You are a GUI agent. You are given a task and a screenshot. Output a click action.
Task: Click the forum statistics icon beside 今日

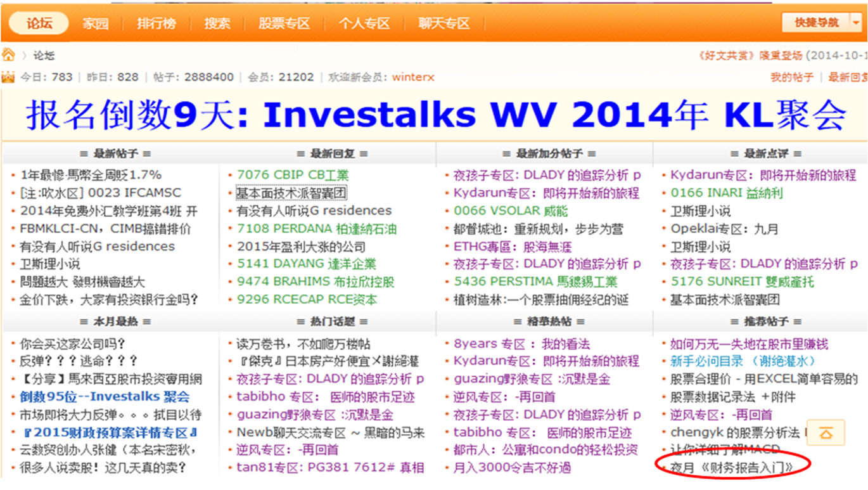point(8,77)
